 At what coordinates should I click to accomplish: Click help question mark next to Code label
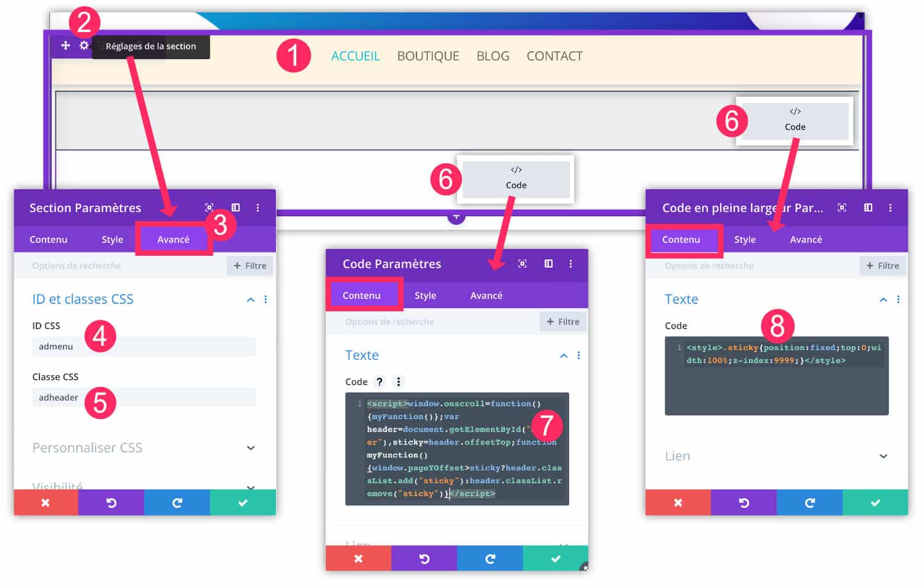pyautogui.click(x=379, y=382)
